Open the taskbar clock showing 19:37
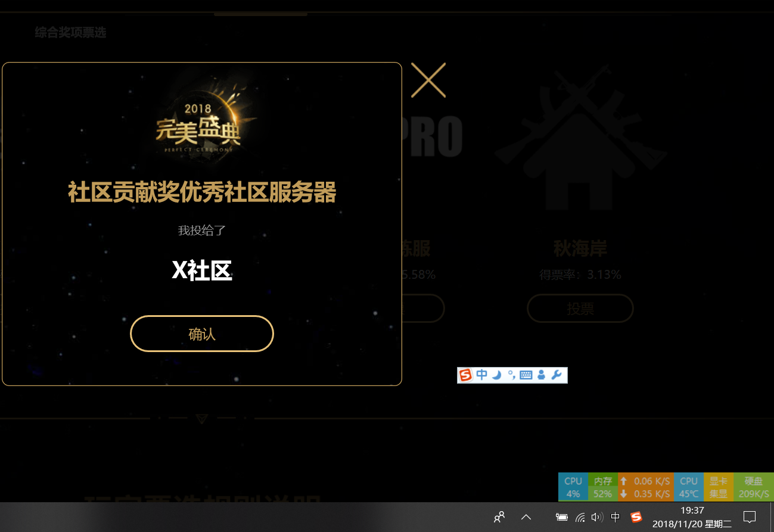Viewport: 774px width, 532px height. tap(692, 517)
